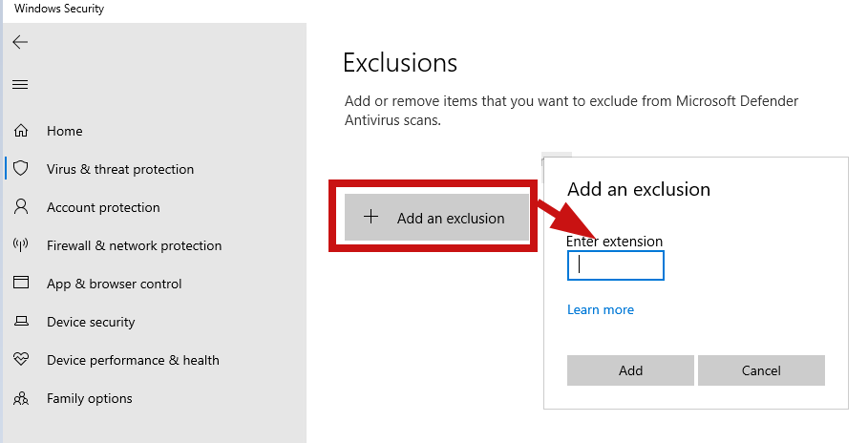
Task: Open the hamburger navigation menu
Action: click(x=20, y=84)
